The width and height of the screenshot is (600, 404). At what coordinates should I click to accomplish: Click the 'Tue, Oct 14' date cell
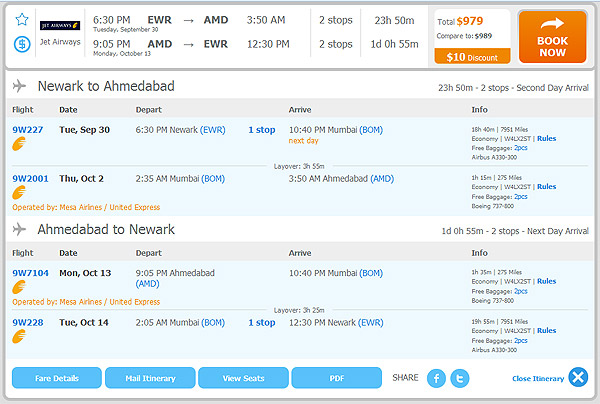click(x=84, y=323)
